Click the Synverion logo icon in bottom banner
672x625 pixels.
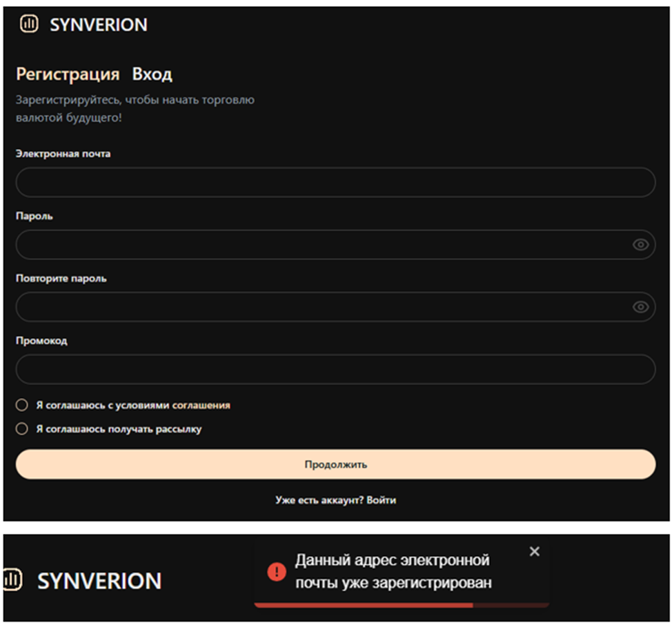point(12,579)
